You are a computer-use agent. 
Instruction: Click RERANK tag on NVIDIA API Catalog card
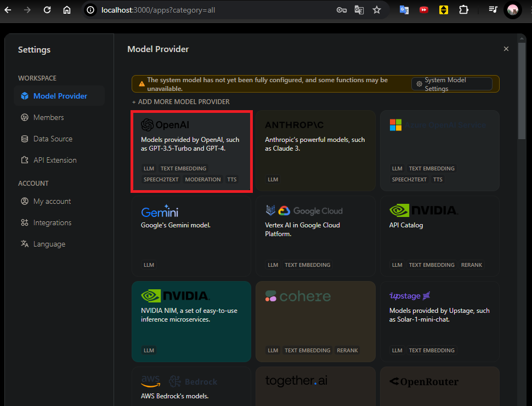471,265
